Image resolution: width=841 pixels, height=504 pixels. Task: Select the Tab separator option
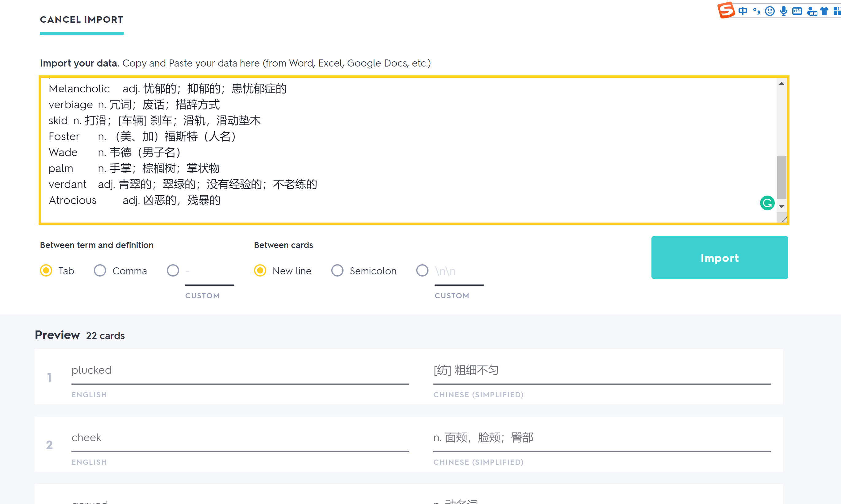46,271
